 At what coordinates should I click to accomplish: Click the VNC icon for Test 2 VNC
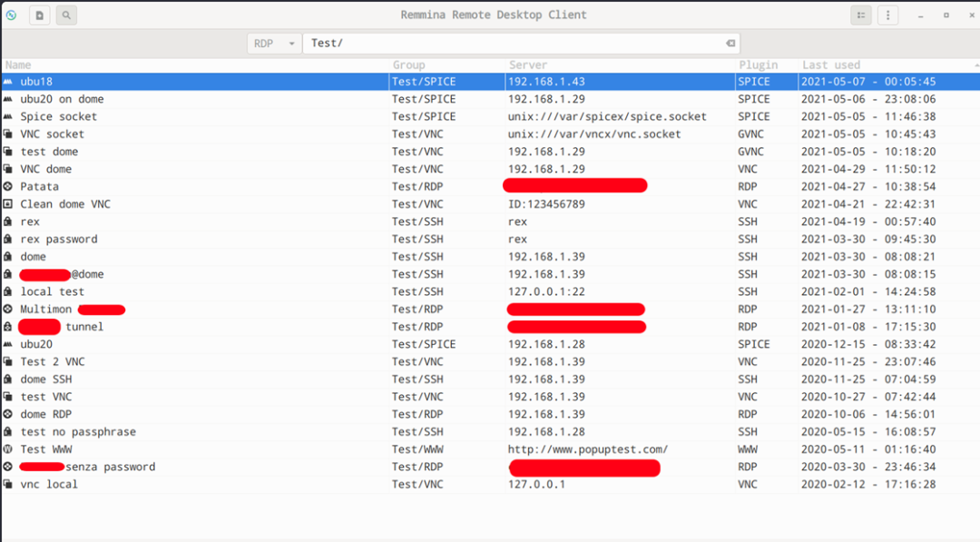tap(8, 361)
